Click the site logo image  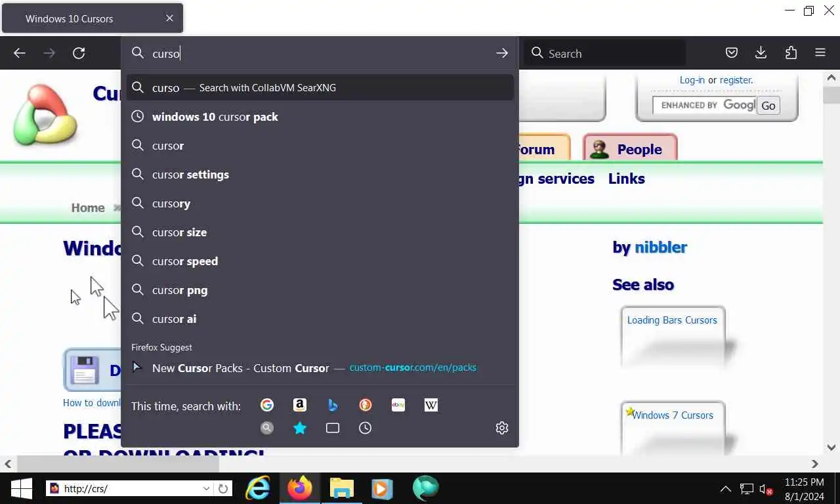tap(45, 115)
